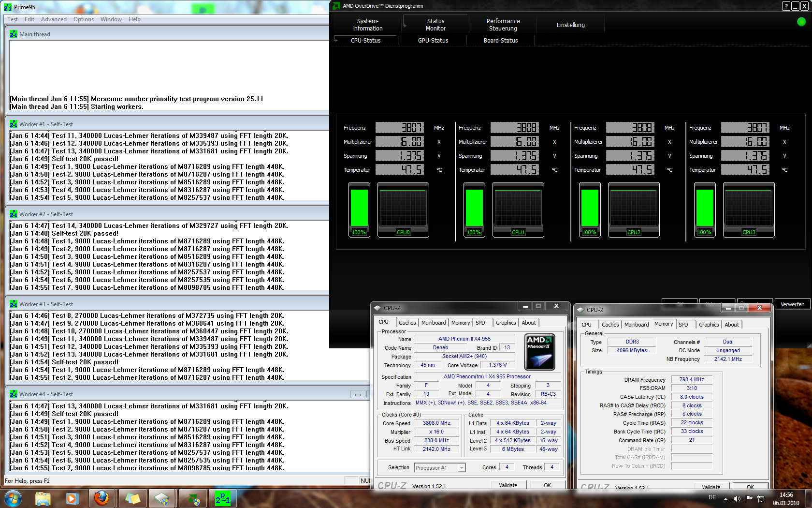Open the Options menu in Prime95
Image resolution: width=812 pixels, height=508 pixels.
point(84,19)
